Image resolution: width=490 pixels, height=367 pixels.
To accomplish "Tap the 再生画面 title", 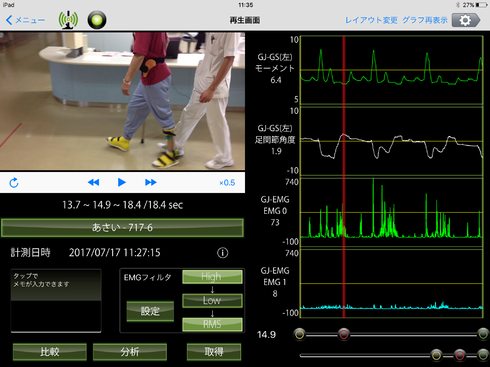I will coord(245,20).
